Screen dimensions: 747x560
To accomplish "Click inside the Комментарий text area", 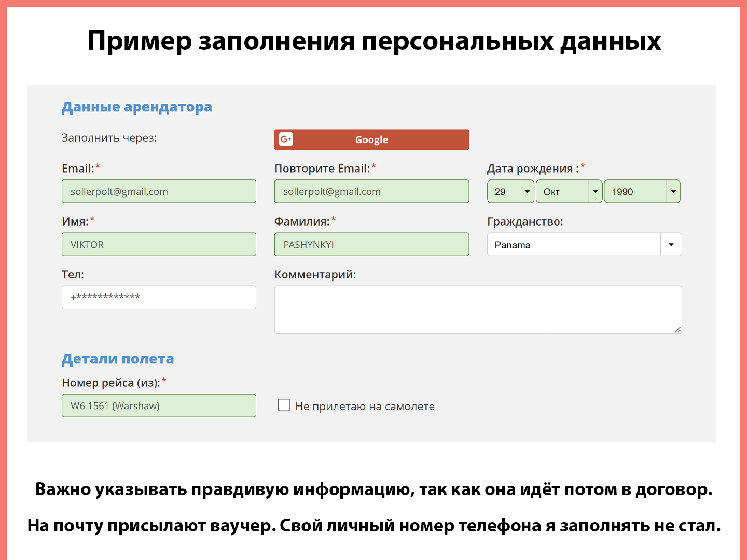I will click(478, 310).
